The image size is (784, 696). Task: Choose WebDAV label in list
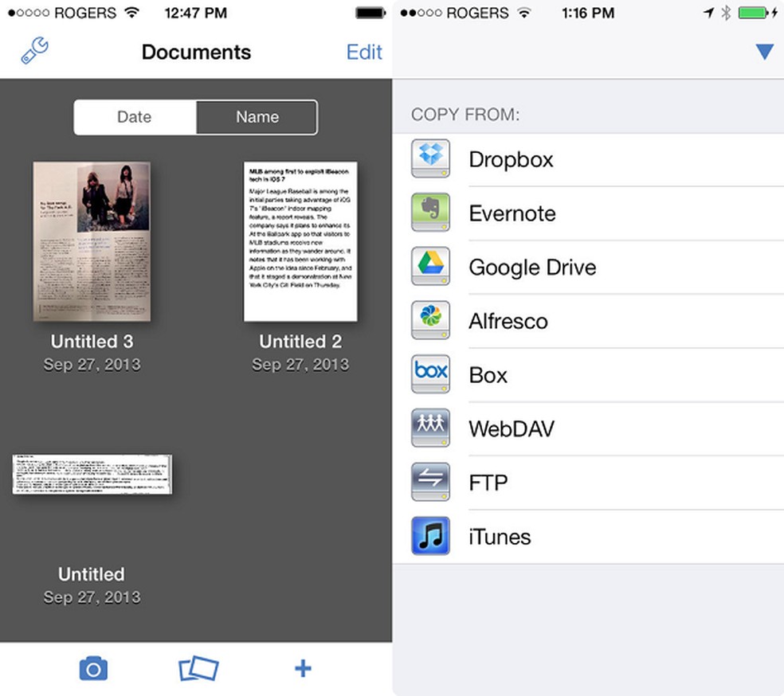click(512, 429)
